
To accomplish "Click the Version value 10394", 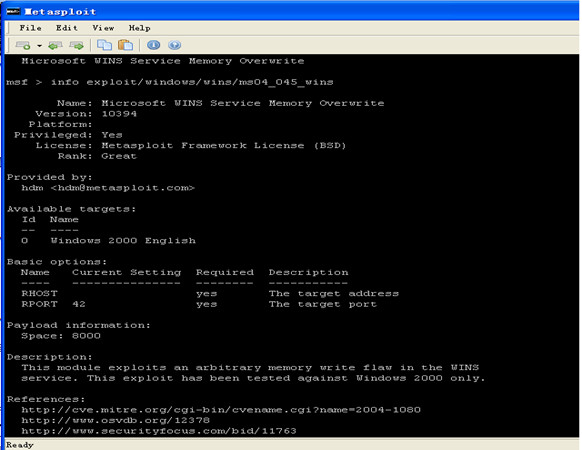I will pyautogui.click(x=119, y=114).
